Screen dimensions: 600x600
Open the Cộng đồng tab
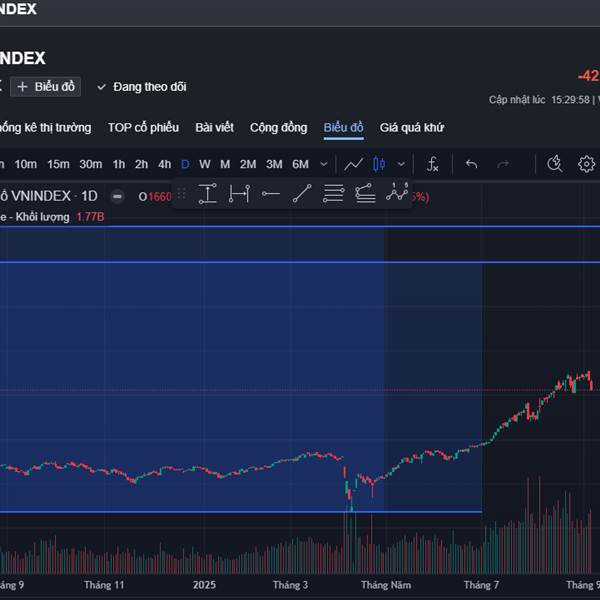278,128
